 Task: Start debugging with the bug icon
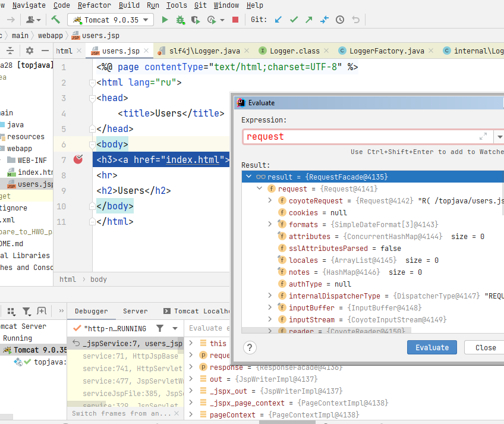(180, 20)
